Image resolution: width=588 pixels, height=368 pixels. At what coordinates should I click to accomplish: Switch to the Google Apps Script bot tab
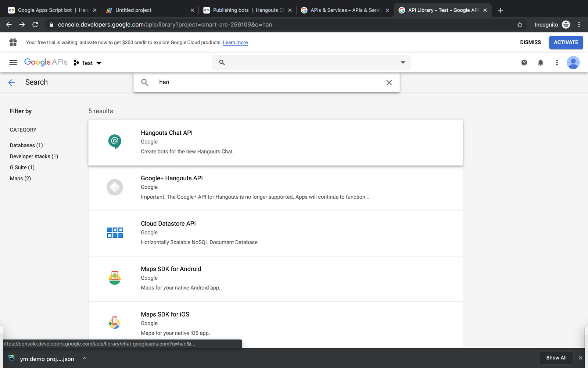pos(52,10)
